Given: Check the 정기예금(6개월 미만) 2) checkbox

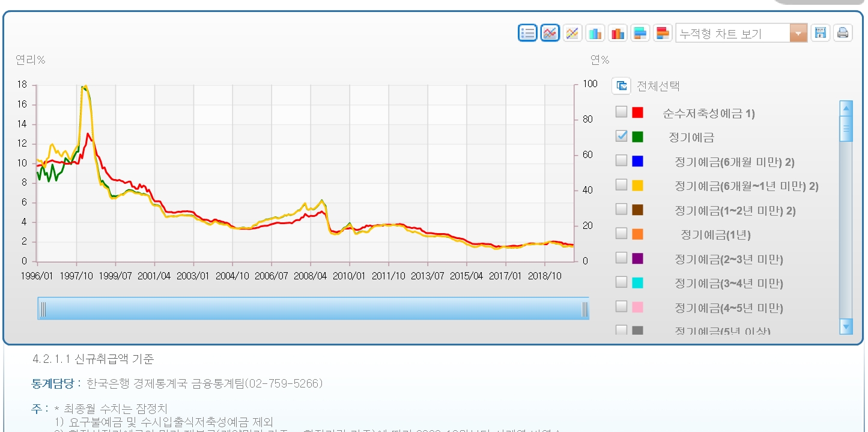Looking at the screenshot, I should (x=622, y=160).
